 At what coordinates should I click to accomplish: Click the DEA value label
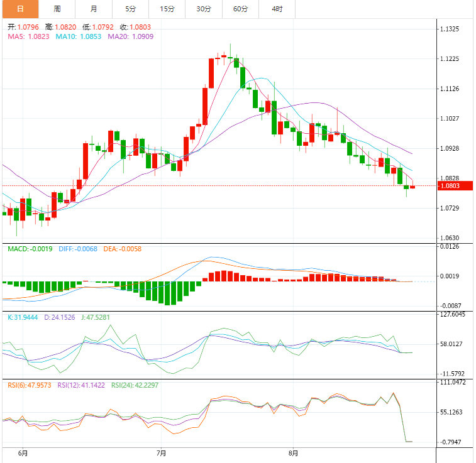122,249
